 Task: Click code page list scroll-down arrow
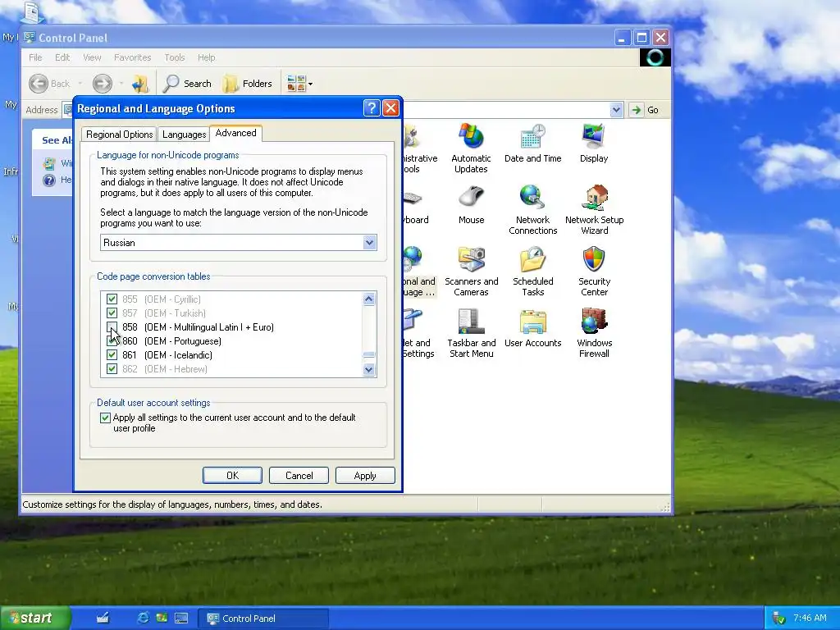point(369,370)
